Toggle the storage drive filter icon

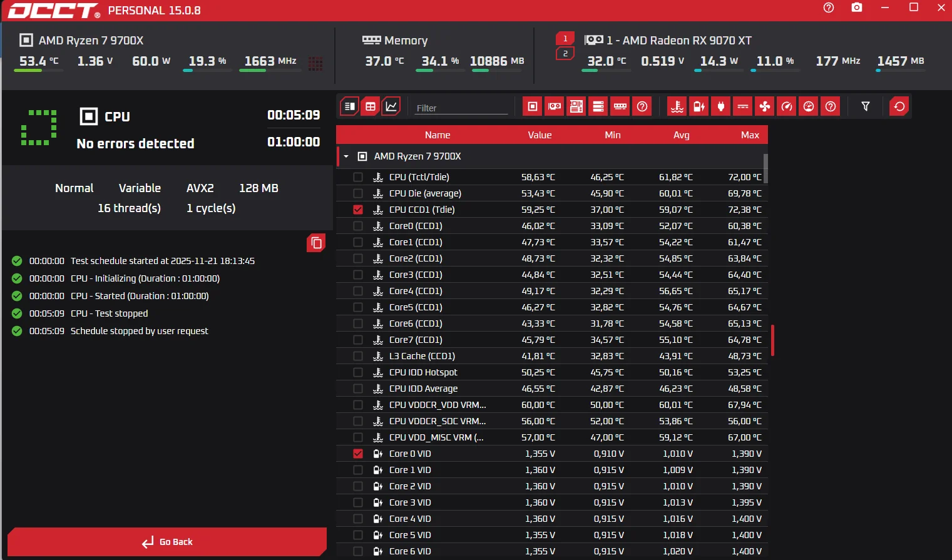click(x=598, y=106)
